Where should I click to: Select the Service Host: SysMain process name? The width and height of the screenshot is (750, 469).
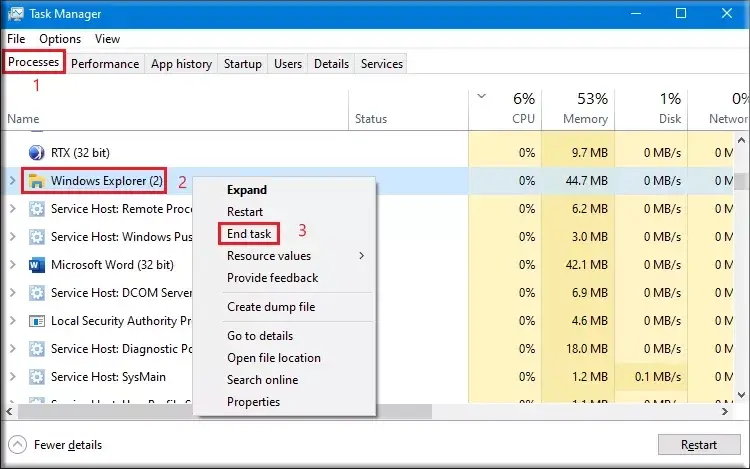pyautogui.click(x=108, y=377)
